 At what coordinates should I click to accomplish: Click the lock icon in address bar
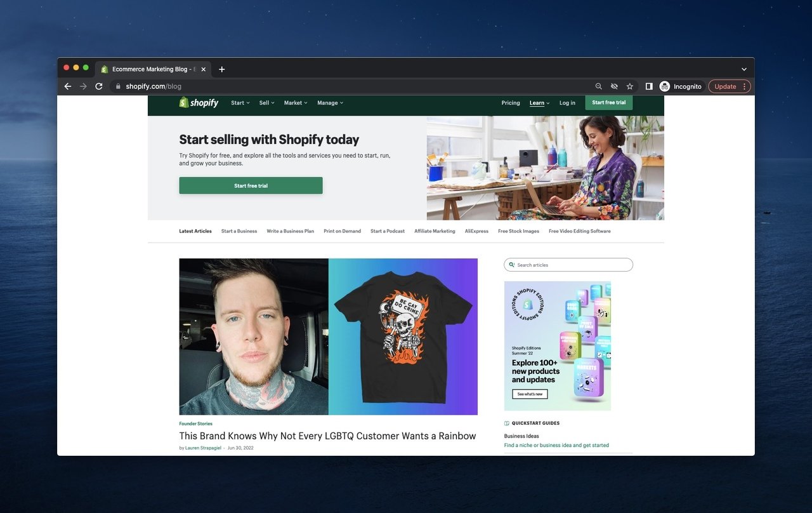click(118, 86)
